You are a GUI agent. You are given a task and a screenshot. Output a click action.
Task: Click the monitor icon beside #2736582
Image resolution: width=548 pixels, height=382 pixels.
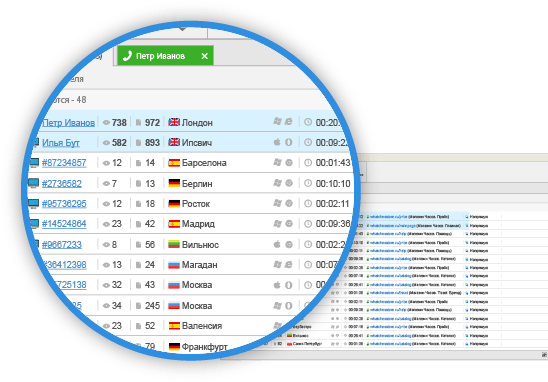(x=34, y=183)
